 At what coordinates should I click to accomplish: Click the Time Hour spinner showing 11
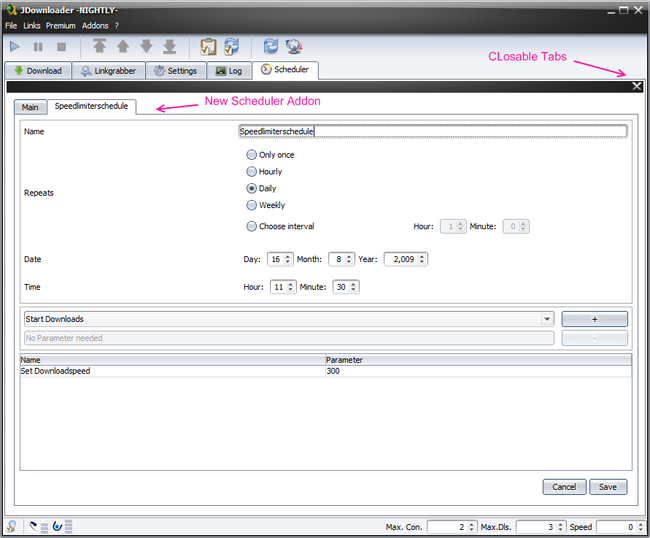pyautogui.click(x=283, y=287)
